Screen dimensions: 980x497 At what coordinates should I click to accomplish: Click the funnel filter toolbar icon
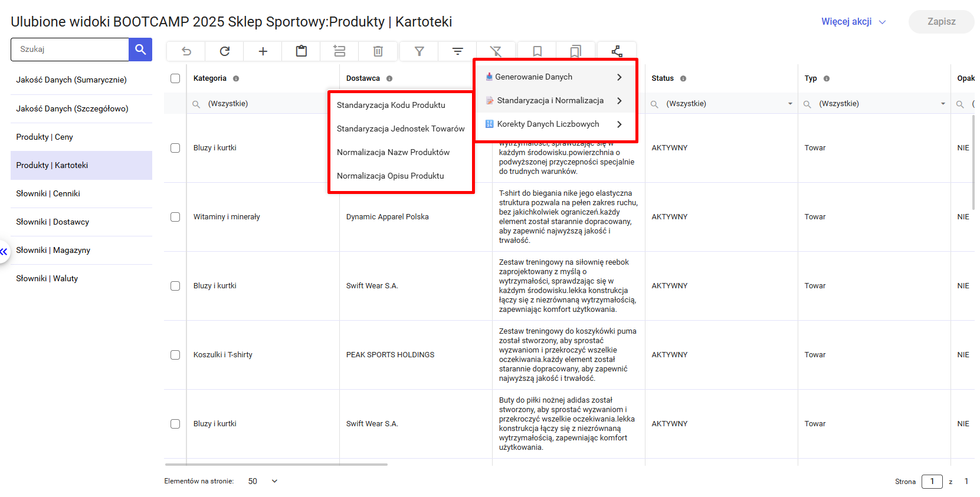419,51
